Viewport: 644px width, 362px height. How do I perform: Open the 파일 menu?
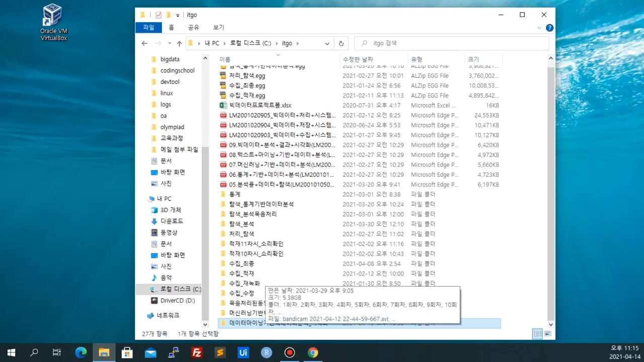pyautogui.click(x=148, y=27)
